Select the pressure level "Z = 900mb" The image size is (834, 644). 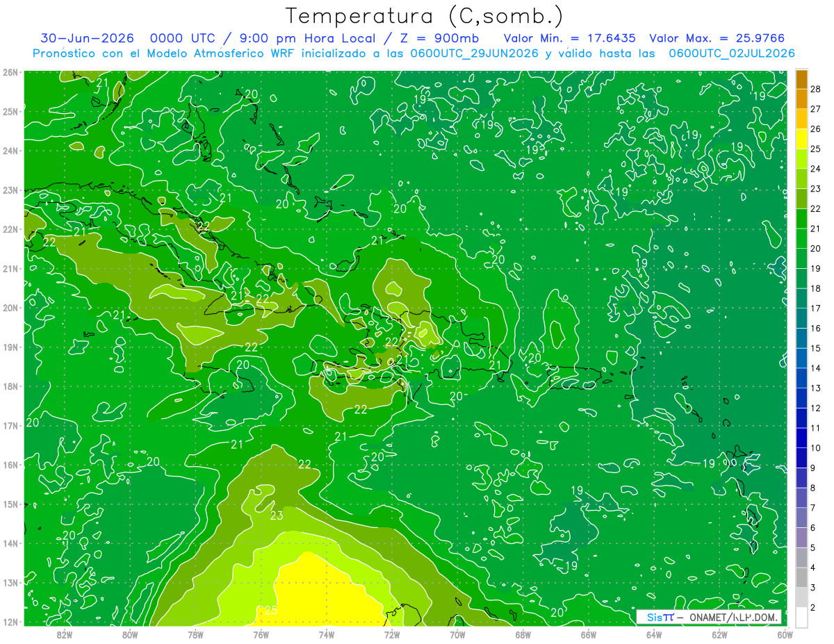point(441,38)
